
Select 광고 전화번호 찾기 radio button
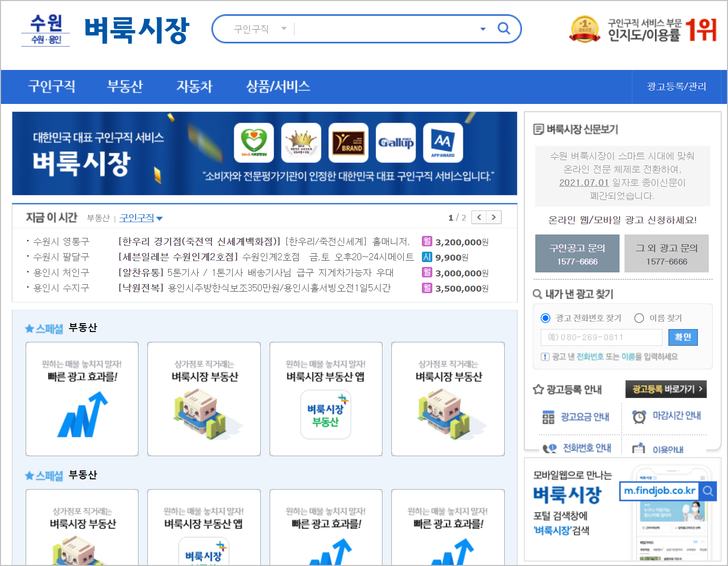545,318
